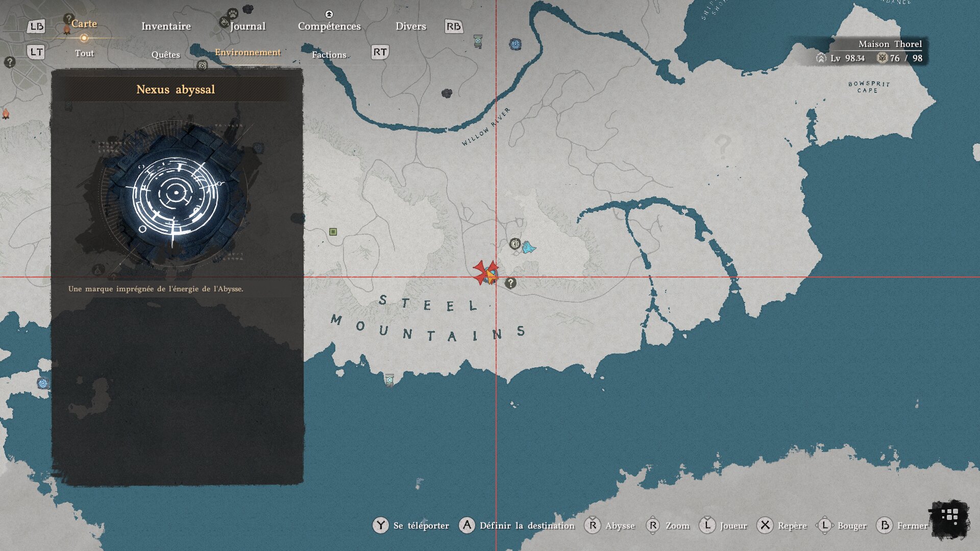The width and height of the screenshot is (980, 551).
Task: Select the blue whisper icon near river
Action: 516,44
